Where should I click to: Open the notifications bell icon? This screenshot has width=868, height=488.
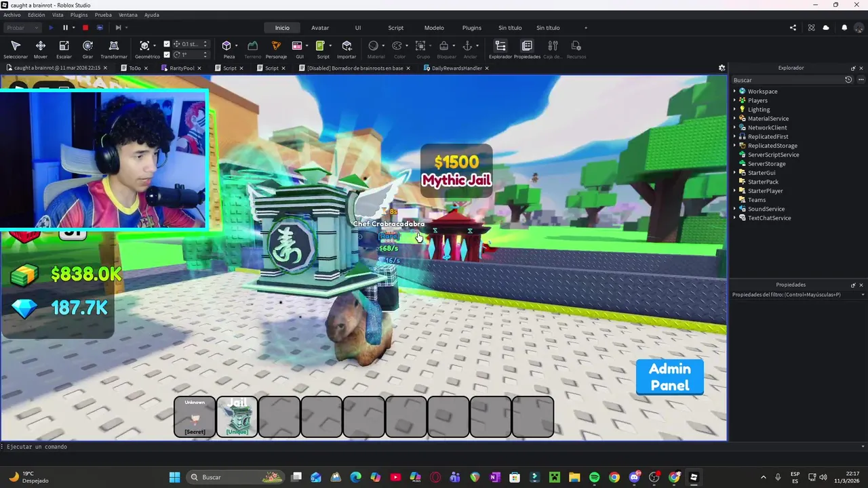(x=844, y=28)
